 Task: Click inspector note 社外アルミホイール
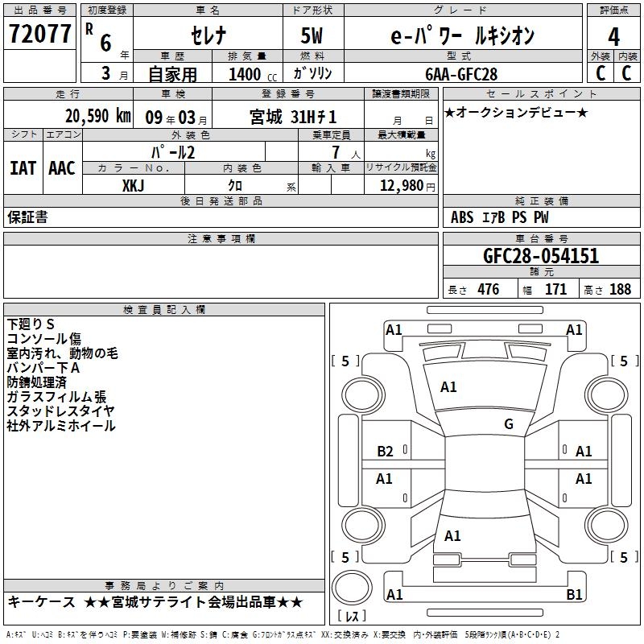coord(61,426)
